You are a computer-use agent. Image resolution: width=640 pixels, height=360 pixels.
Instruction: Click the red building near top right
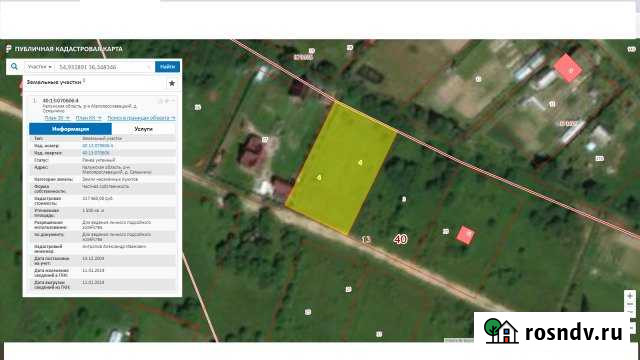(568, 69)
